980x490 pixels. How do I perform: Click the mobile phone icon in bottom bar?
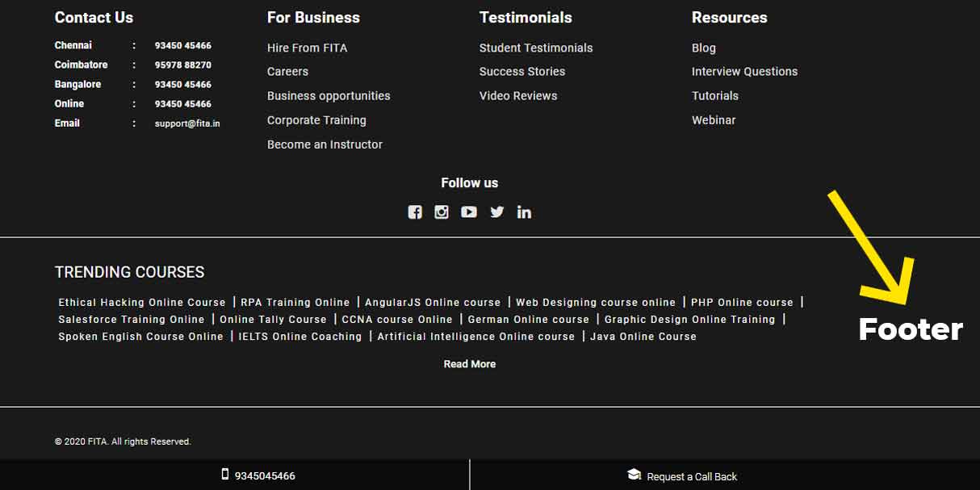(225, 475)
